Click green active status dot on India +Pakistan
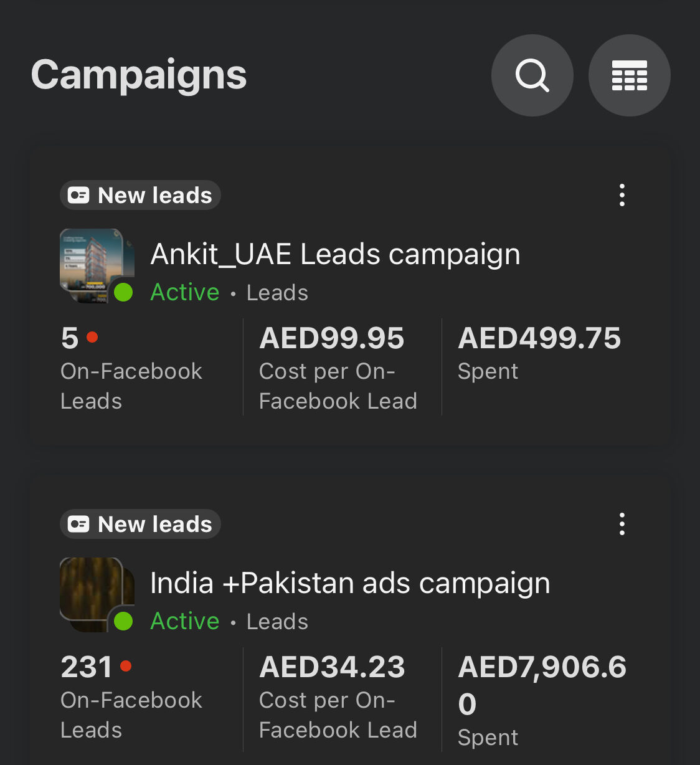Viewport: 700px width, 765px height. (123, 620)
